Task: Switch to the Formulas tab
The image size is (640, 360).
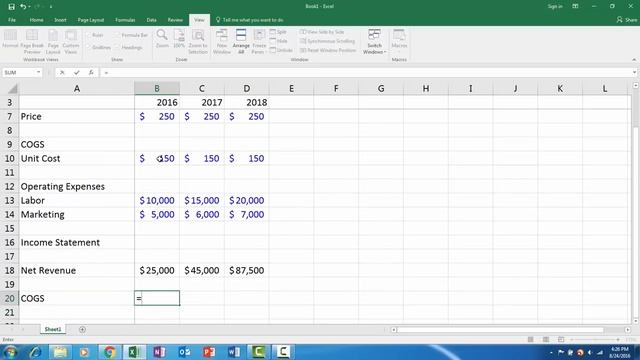Action: [x=125, y=20]
